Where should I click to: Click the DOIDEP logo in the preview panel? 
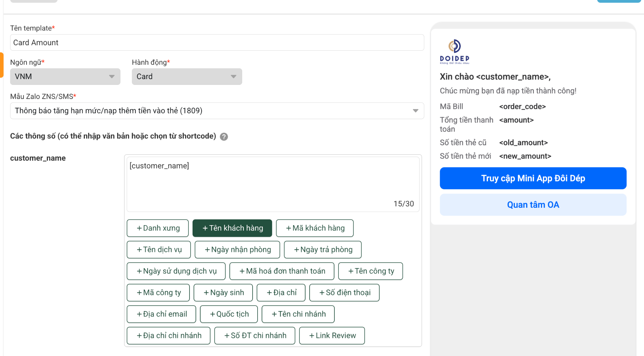point(455,51)
